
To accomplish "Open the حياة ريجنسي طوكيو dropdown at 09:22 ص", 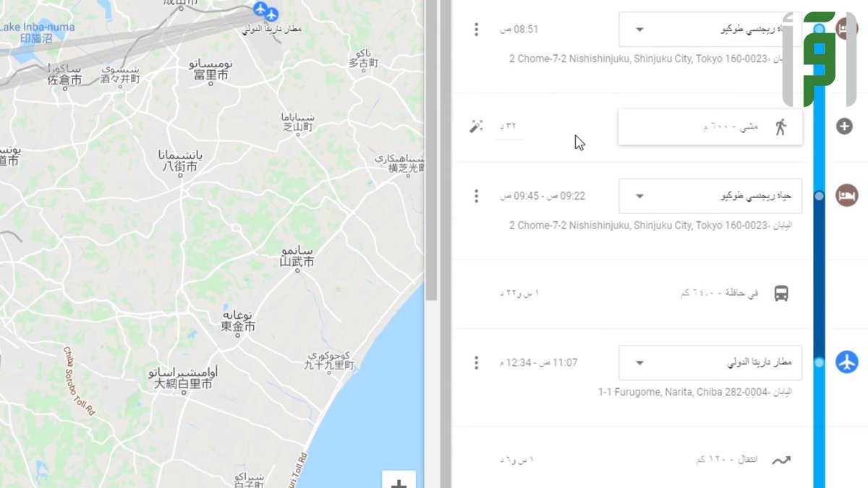I will [710, 196].
